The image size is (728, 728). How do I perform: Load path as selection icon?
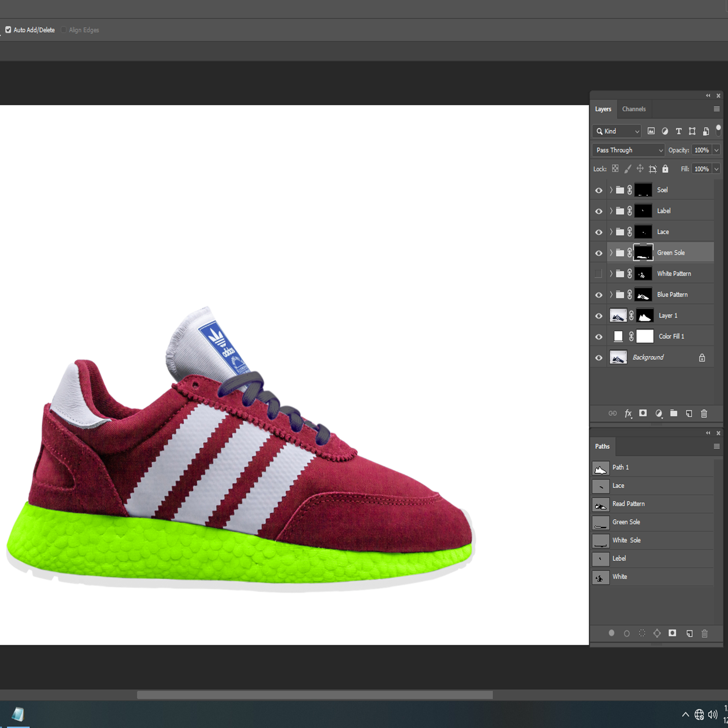pyautogui.click(x=642, y=633)
